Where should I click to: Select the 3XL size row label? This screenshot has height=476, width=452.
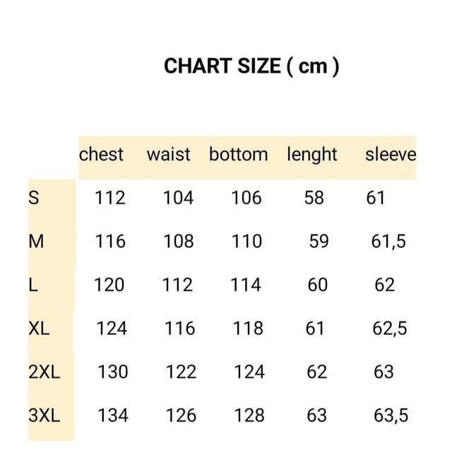pos(44,415)
